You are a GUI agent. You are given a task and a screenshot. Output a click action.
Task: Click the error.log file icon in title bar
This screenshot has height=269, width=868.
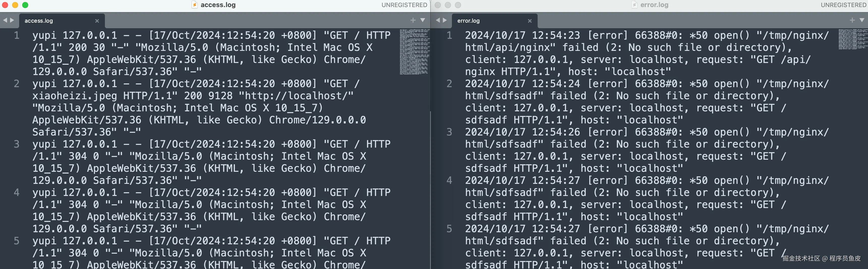point(634,5)
